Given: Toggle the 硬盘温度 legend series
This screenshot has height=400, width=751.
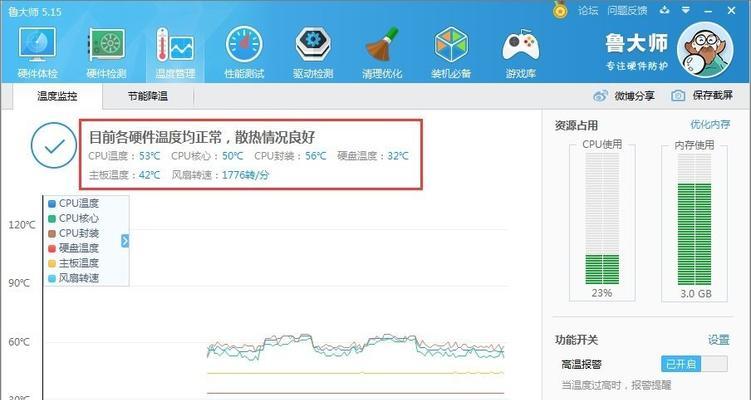Looking at the screenshot, I should click(x=73, y=248).
